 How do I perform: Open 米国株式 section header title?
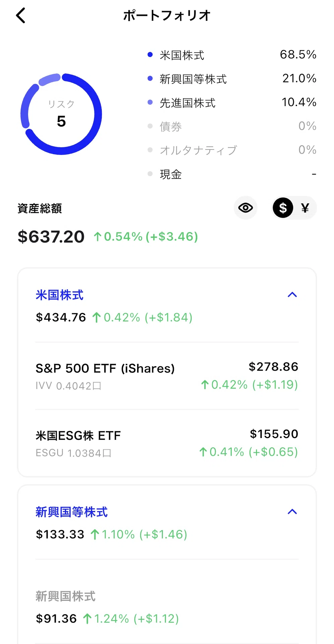[60, 295]
